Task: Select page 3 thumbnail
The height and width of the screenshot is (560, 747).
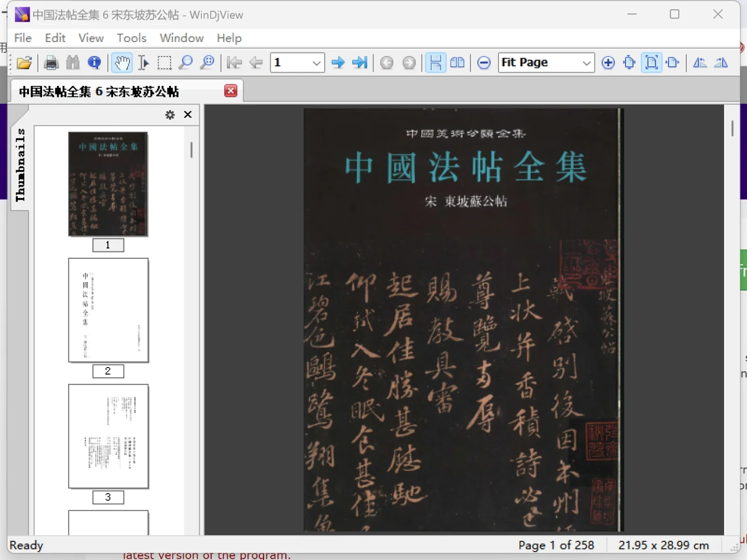Action: 108,436
